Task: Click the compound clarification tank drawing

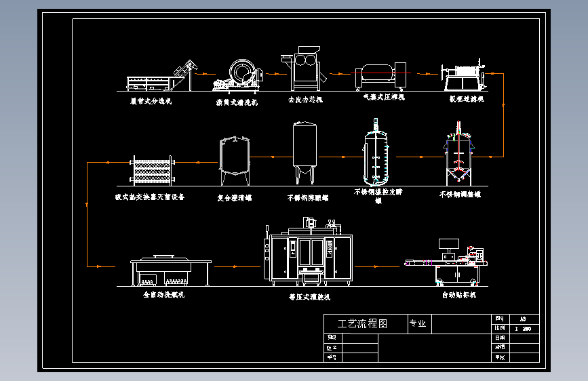Action: [x=235, y=161]
